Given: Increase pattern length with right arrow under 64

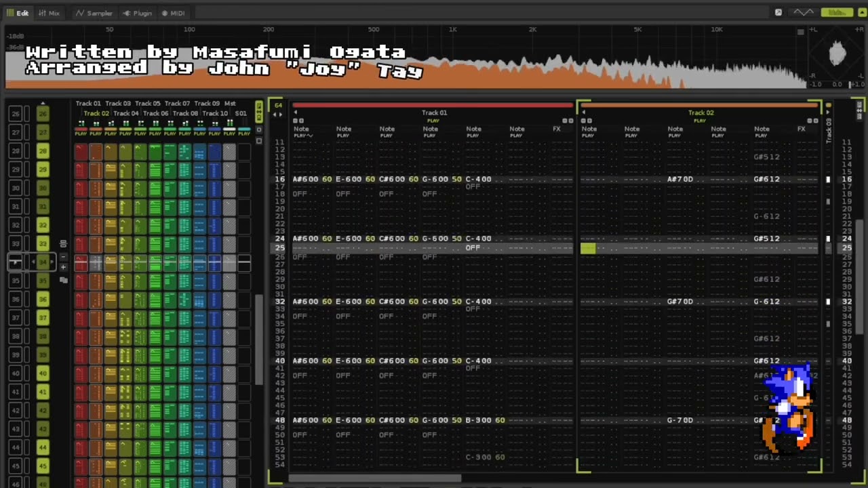Looking at the screenshot, I should click(281, 115).
